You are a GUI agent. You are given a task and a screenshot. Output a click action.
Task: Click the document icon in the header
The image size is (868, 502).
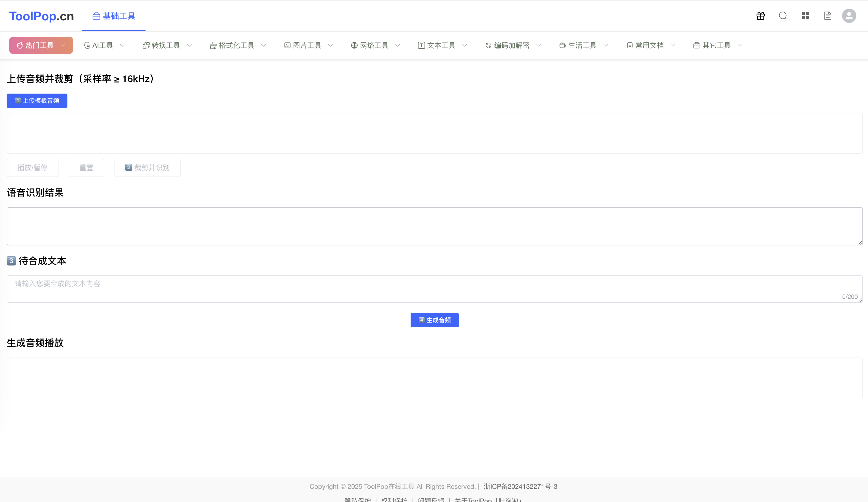click(x=828, y=16)
